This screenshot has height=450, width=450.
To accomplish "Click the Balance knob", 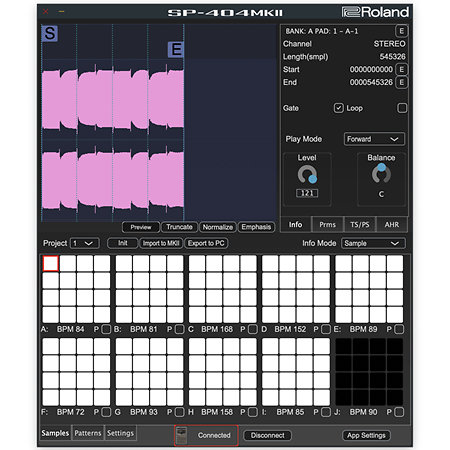I will point(381,173).
